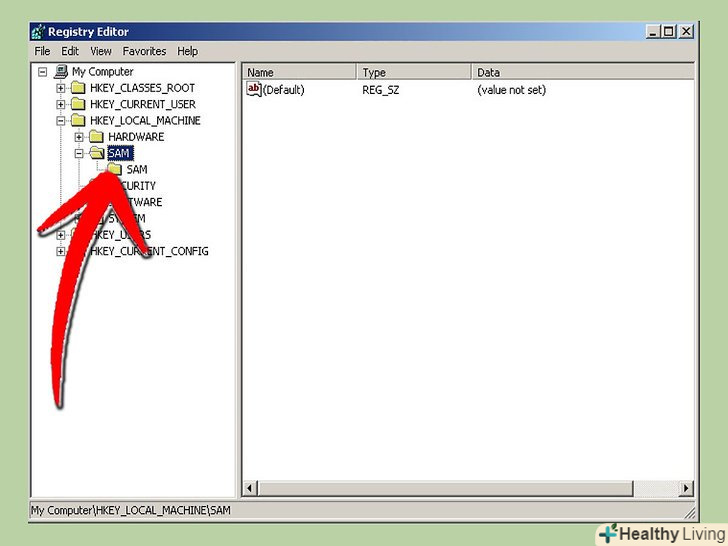Click the (value not set) data cell
The image size is (728, 546).
point(512,90)
